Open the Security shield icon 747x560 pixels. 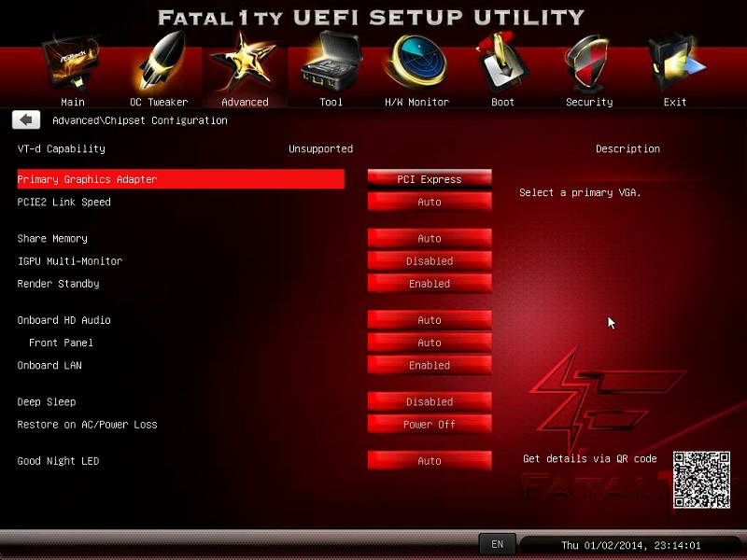point(588,63)
